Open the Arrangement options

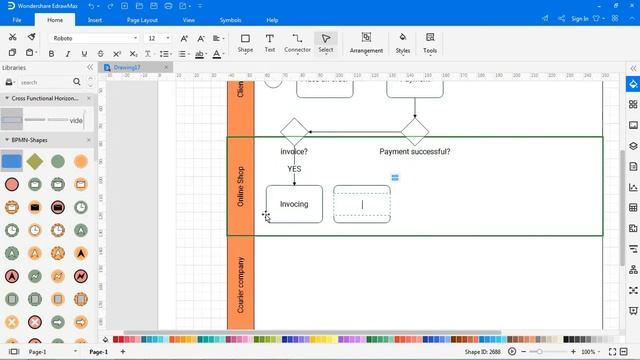366,43
